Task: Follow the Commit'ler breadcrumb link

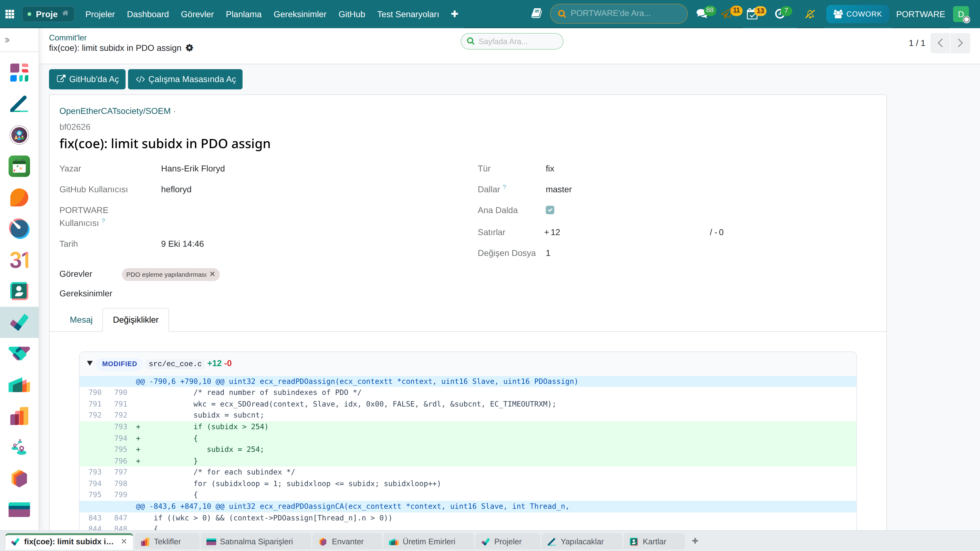Action: 68,38
